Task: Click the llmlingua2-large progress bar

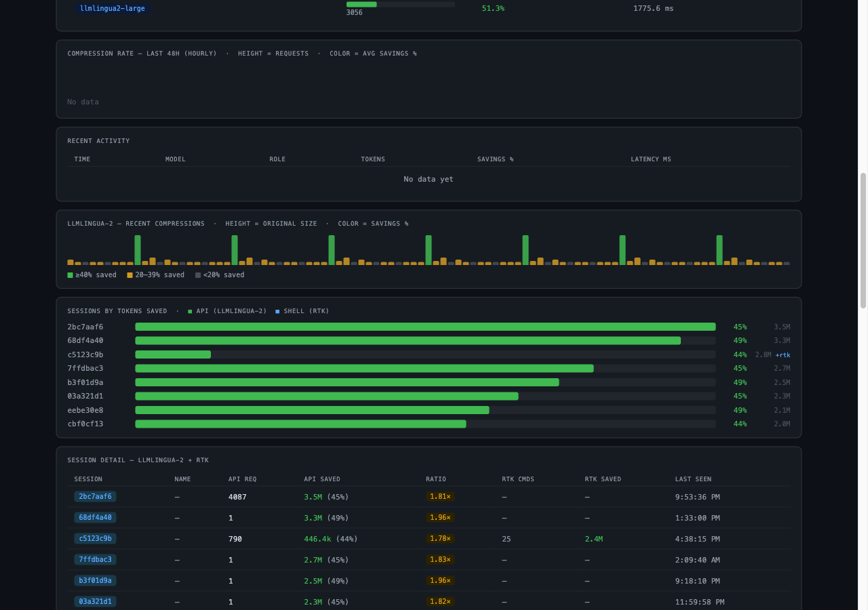Action: point(401,4)
